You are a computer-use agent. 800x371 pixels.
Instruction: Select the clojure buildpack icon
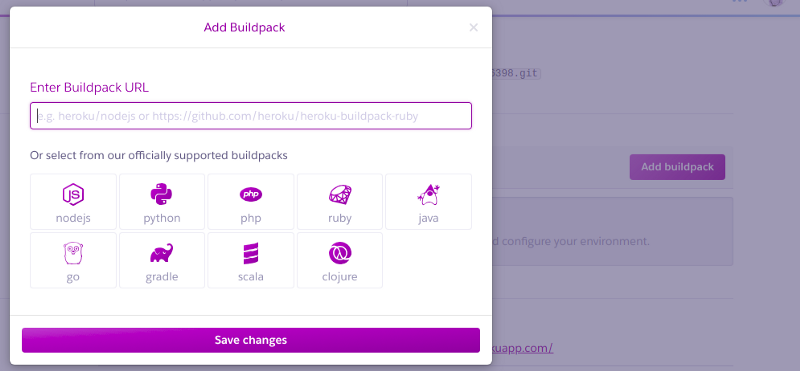(x=340, y=253)
